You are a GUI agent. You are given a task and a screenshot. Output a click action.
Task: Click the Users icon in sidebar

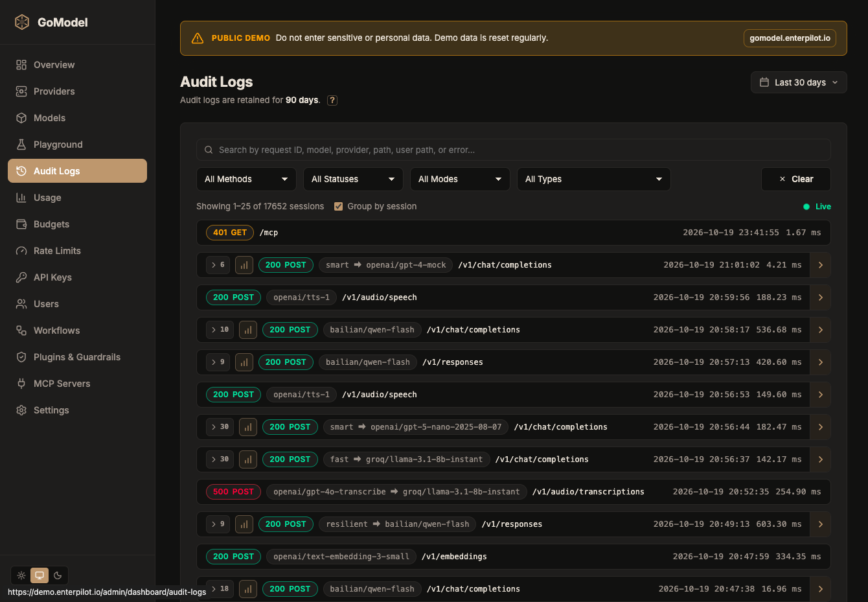21,304
